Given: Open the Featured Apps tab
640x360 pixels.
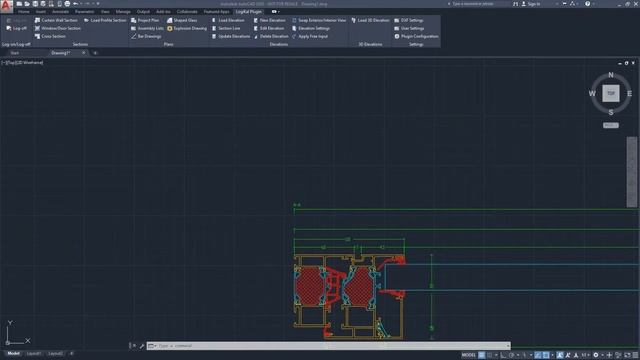Looking at the screenshot, I should (216, 12).
